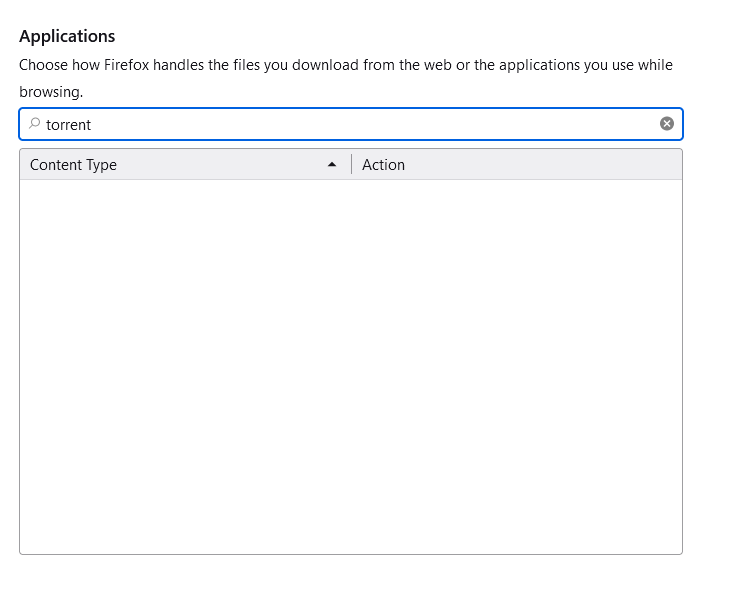
Task: Clear the torrent search text
Action: coord(666,124)
